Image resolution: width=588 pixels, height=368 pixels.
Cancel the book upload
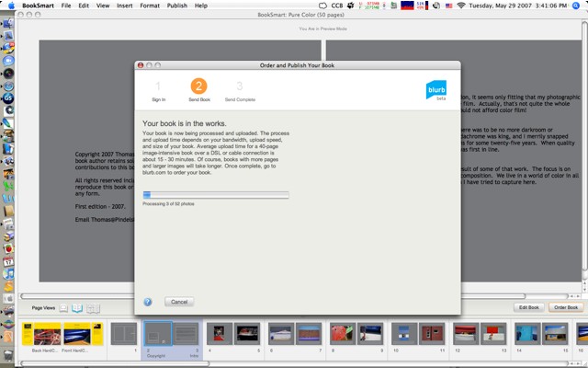point(179,302)
